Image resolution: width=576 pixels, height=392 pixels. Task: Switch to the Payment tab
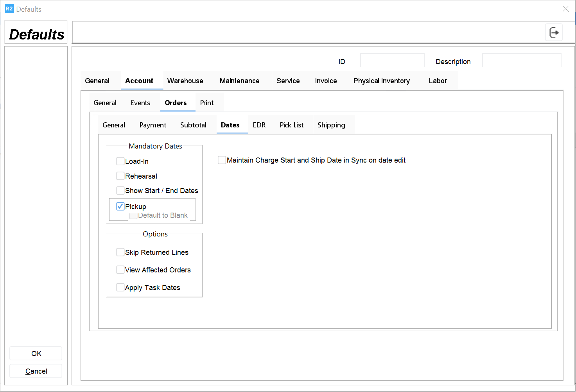click(x=153, y=125)
